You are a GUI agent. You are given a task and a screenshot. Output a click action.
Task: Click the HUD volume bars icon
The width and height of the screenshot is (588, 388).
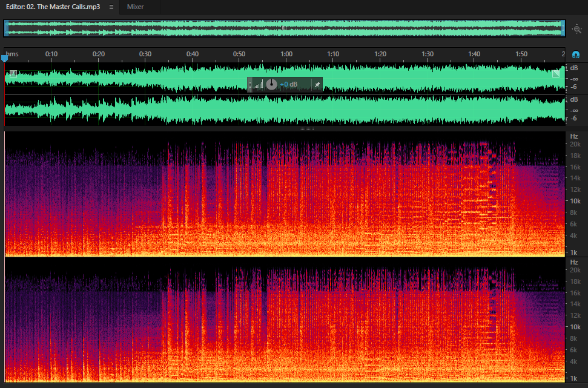click(259, 85)
